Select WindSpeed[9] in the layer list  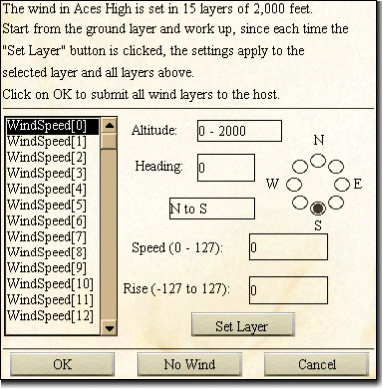tap(52, 268)
